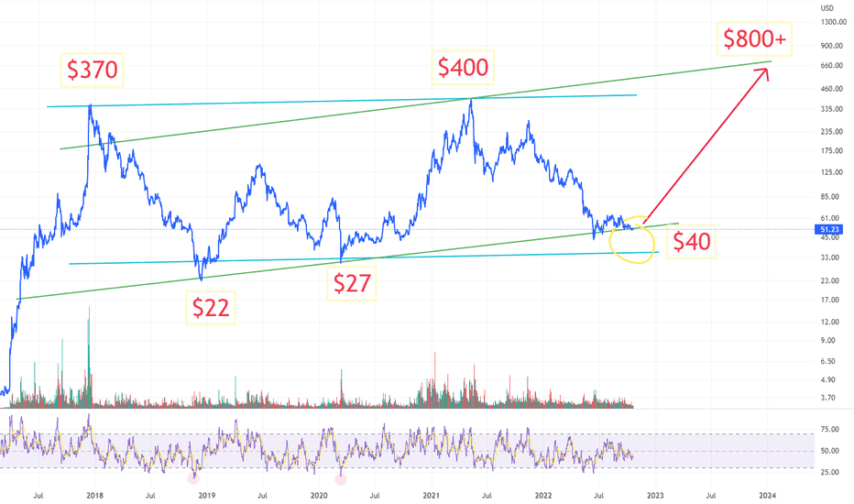Click the 85.00 price axis label
The image size is (854, 504).
coord(830,197)
